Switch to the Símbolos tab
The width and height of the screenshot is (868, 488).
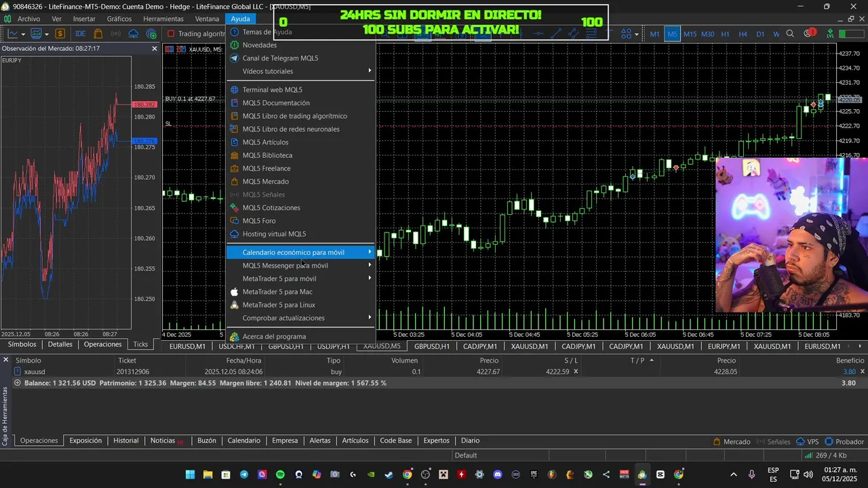coord(22,344)
